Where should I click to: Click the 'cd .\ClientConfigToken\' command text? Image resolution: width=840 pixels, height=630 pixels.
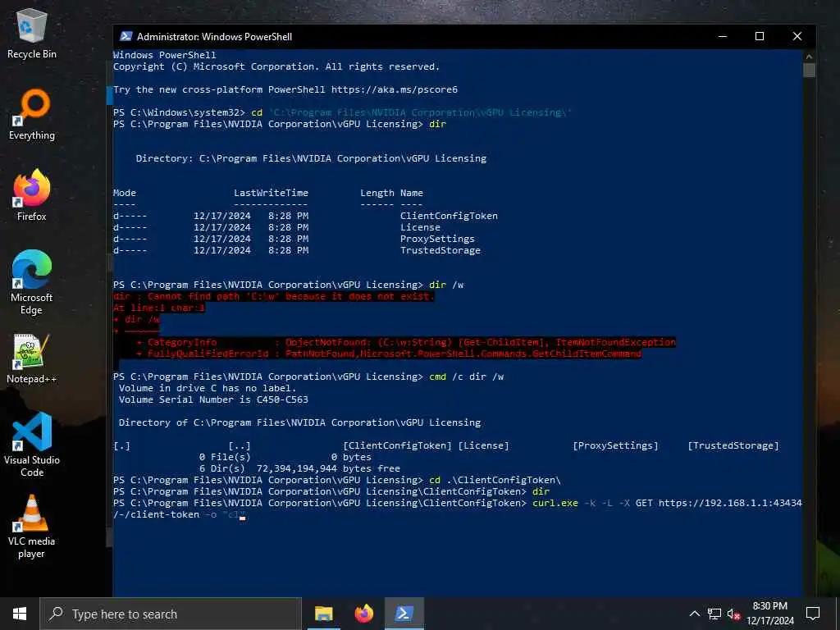(x=495, y=480)
